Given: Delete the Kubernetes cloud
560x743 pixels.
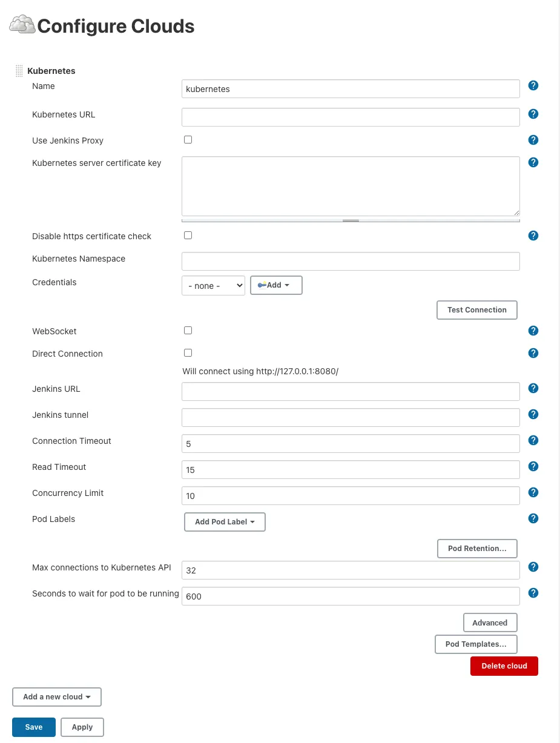Looking at the screenshot, I should click(504, 666).
